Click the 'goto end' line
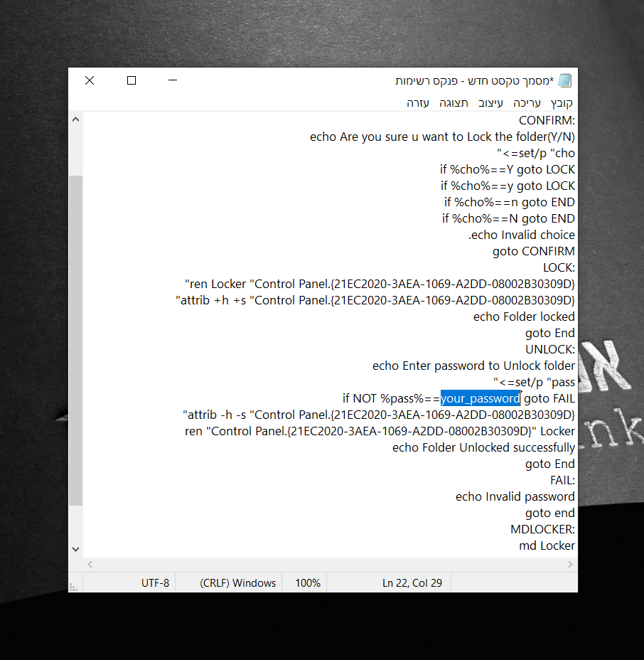The width and height of the screenshot is (644, 660). tap(550, 513)
